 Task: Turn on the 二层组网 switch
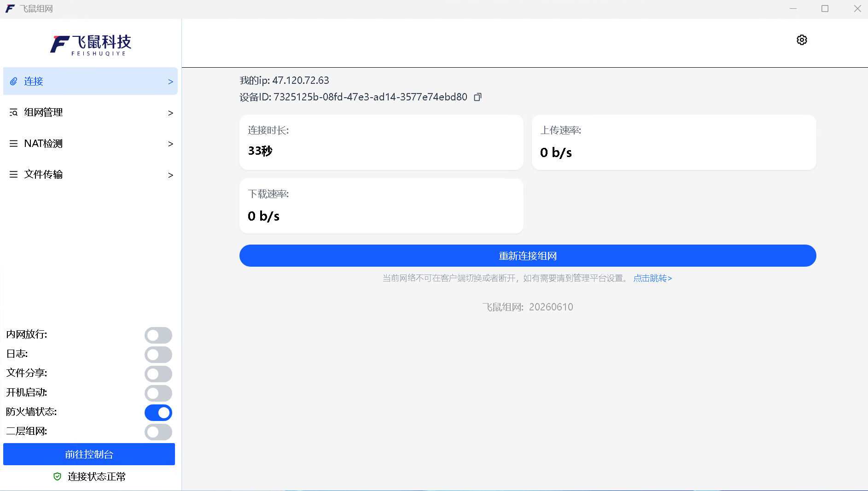[x=158, y=432]
